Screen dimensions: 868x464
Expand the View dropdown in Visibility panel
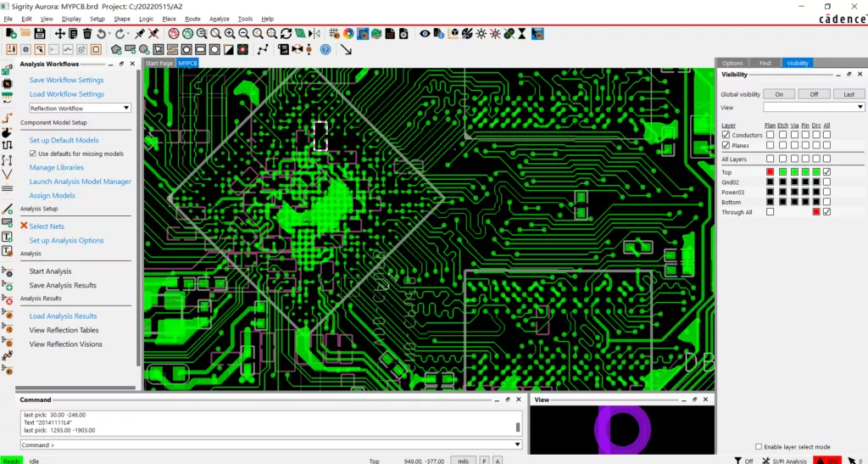pyautogui.click(x=813, y=107)
